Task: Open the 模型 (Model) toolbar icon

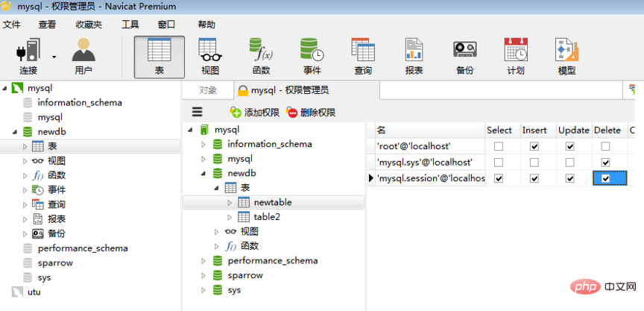Action: pos(566,57)
